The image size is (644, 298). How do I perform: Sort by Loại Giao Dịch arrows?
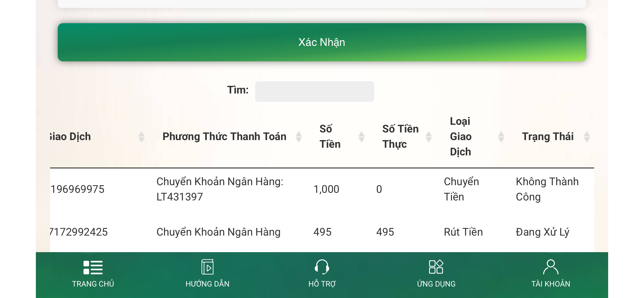click(501, 137)
